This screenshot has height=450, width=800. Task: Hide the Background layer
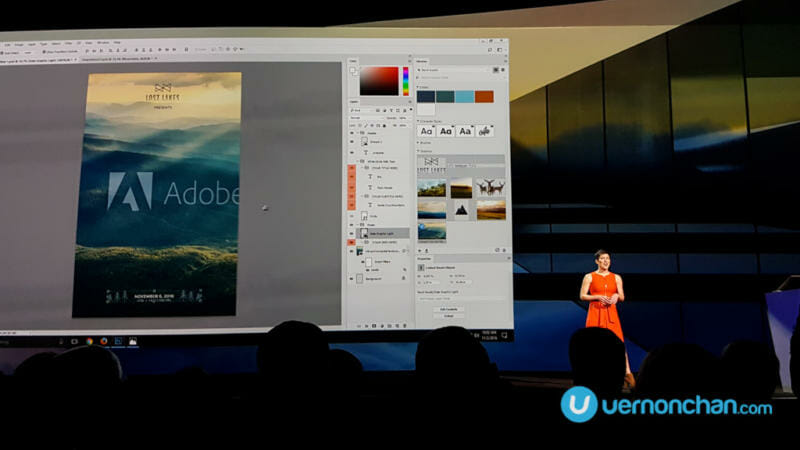(352, 279)
